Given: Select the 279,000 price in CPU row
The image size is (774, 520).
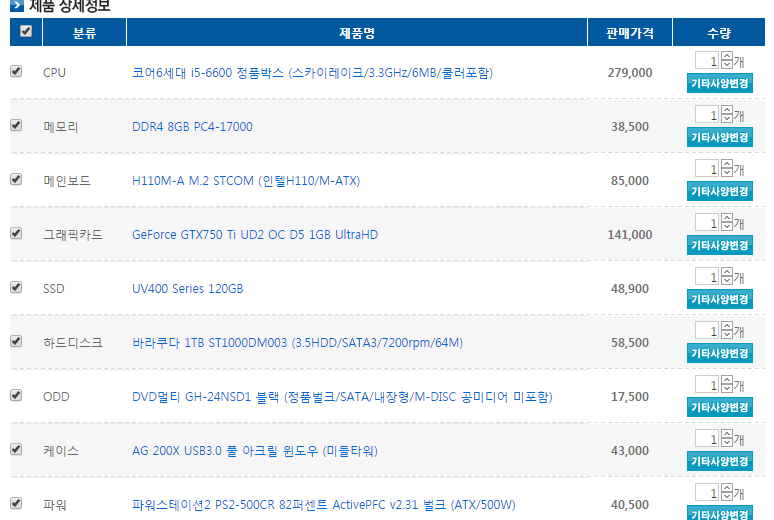Looking at the screenshot, I should click(x=630, y=73).
